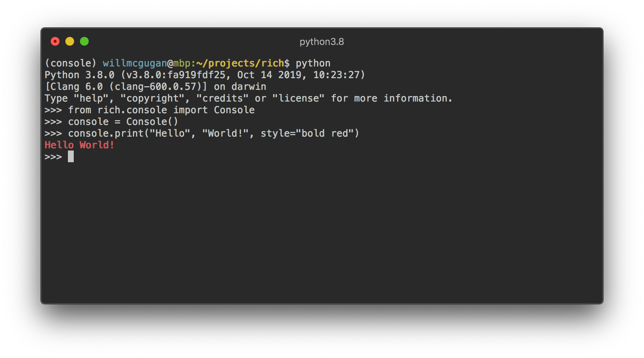Click the yellow '~/projects/rich' path text
644x358 pixels.
[x=240, y=63]
